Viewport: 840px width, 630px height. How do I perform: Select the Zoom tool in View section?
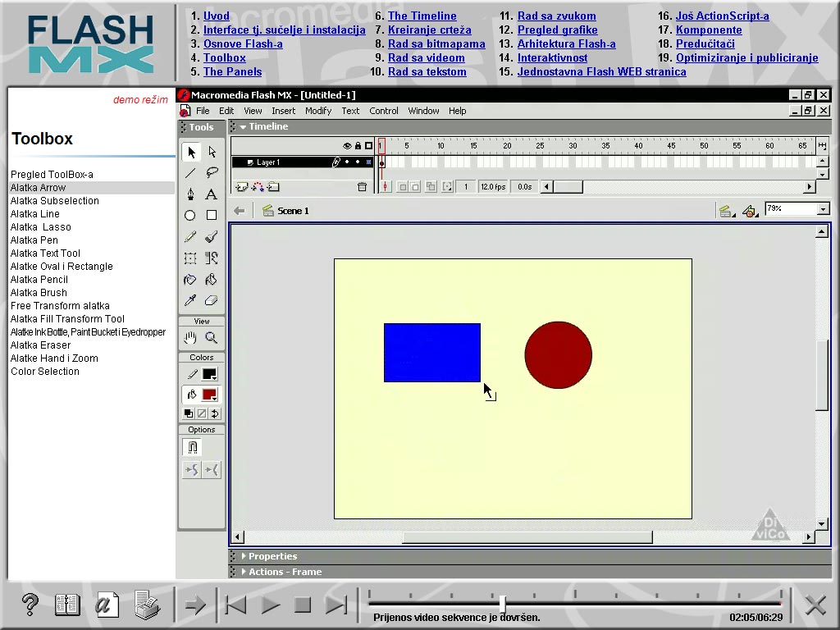coord(211,336)
